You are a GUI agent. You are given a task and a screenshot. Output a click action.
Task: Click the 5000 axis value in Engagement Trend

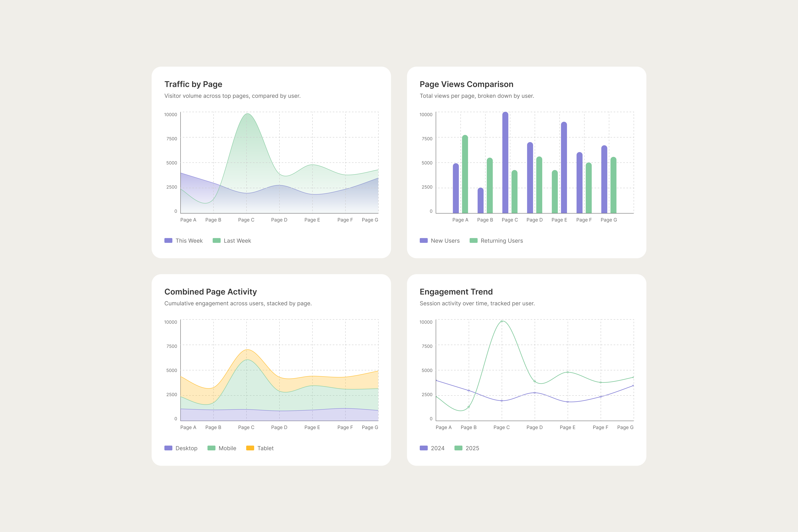pyautogui.click(x=427, y=370)
